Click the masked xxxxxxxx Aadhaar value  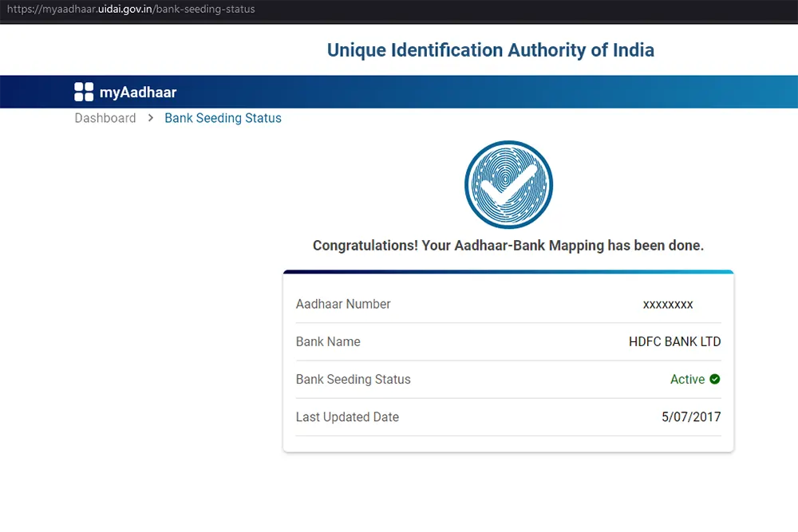[668, 305]
